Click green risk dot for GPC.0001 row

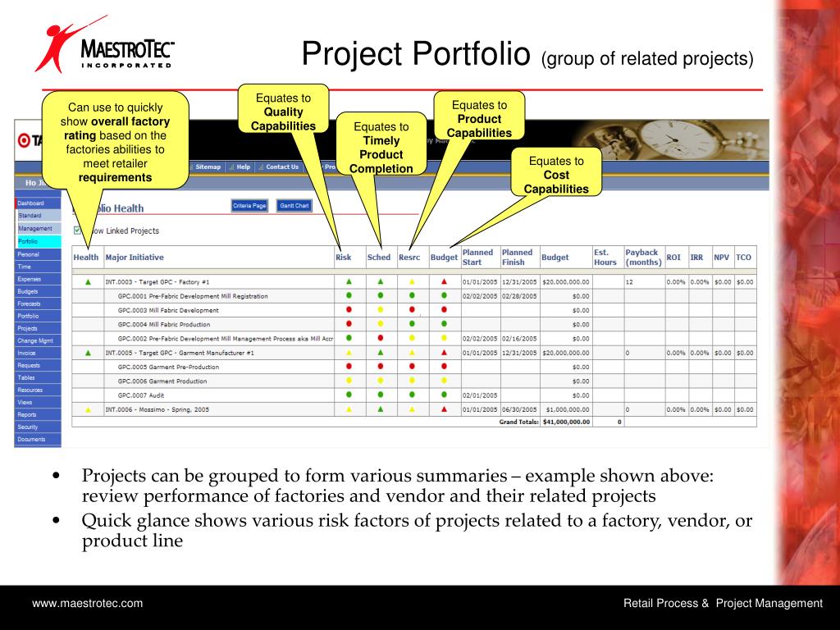[349, 295]
